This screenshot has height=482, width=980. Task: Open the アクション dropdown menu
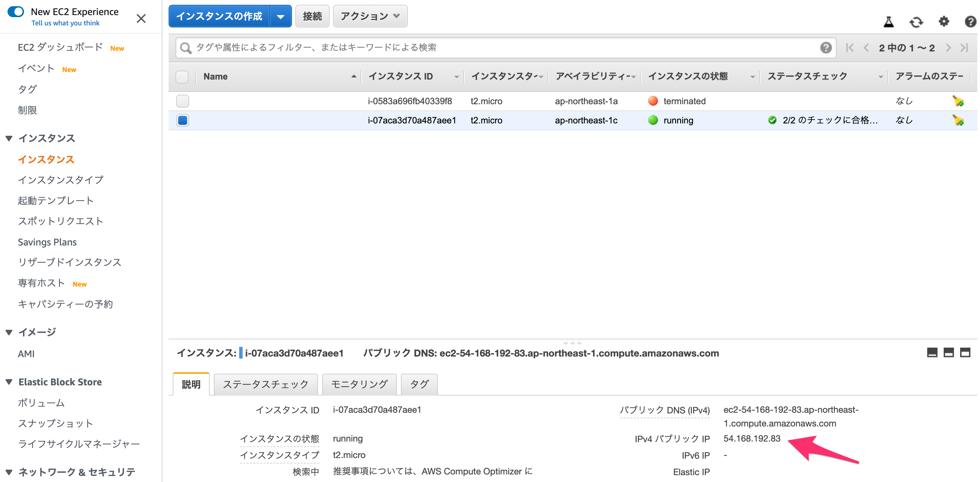tap(370, 16)
